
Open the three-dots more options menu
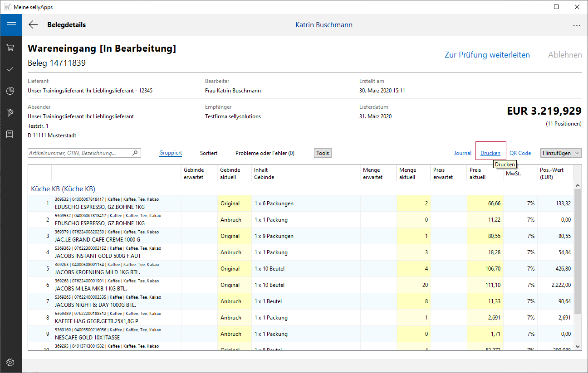click(577, 25)
